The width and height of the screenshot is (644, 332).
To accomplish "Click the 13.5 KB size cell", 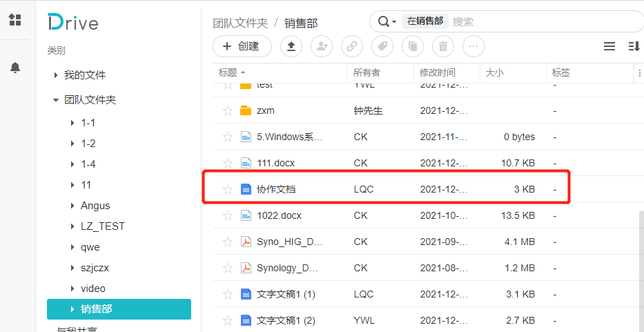I will pyautogui.click(x=518, y=215).
